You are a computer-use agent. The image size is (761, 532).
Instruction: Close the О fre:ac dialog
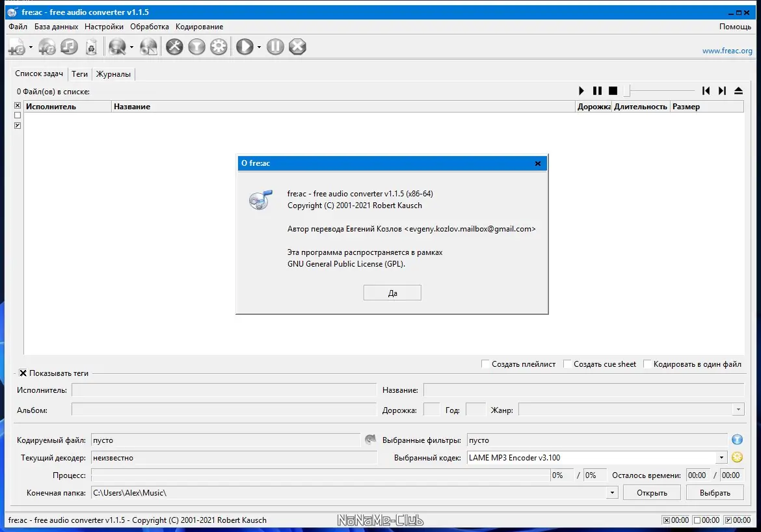coord(538,164)
